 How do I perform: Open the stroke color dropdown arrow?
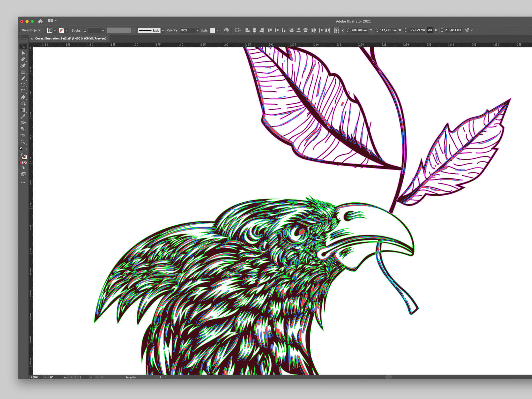(66, 30)
